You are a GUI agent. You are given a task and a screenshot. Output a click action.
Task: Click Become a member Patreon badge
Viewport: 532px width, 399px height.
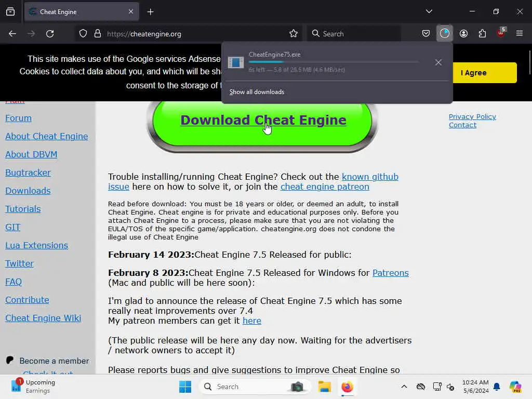pyautogui.click(x=47, y=361)
